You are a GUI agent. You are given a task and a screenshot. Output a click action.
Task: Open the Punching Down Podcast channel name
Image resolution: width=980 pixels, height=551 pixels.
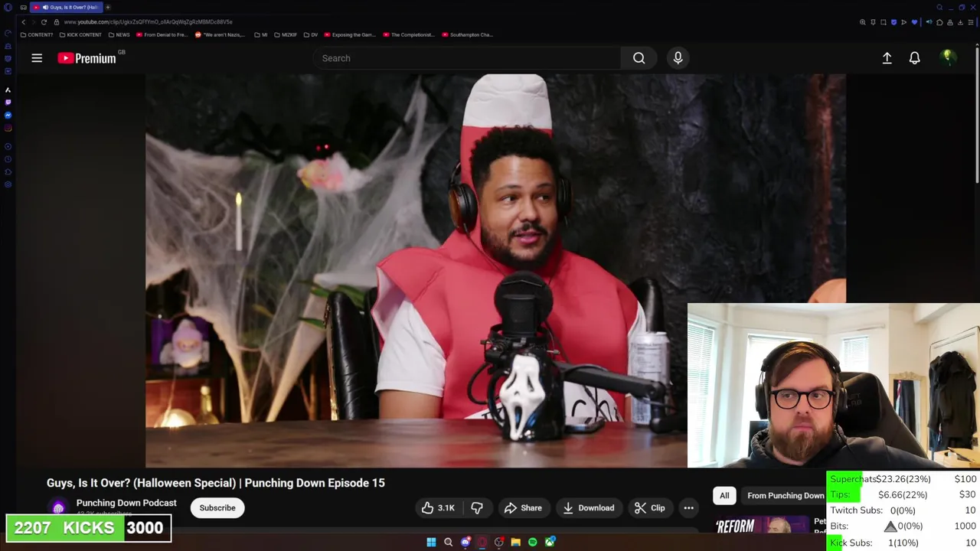(x=126, y=503)
